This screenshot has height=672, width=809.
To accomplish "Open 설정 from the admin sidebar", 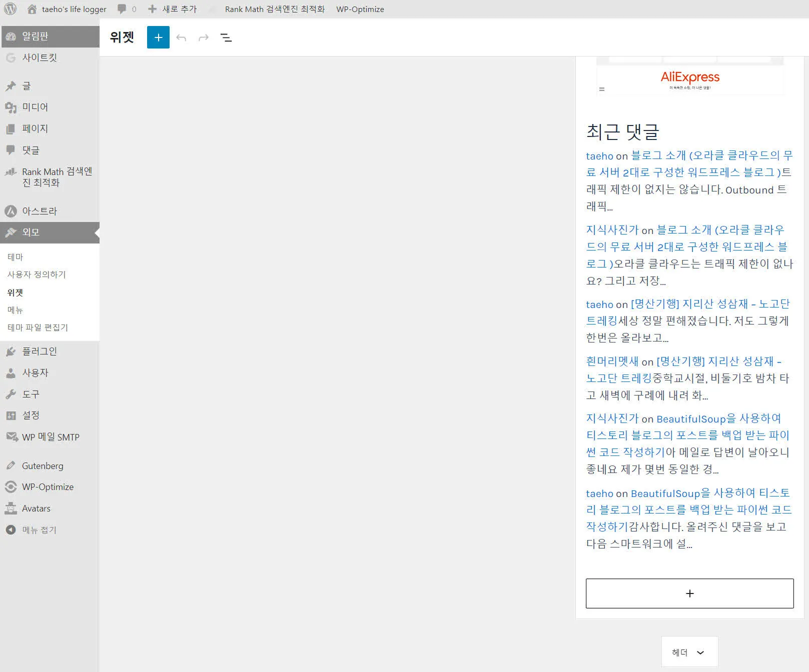I will pyautogui.click(x=31, y=415).
